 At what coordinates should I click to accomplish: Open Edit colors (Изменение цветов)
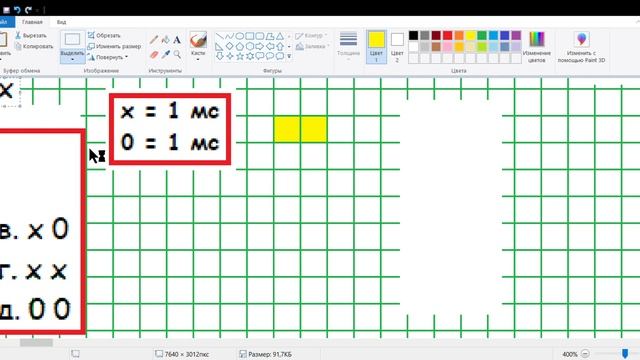click(x=537, y=47)
